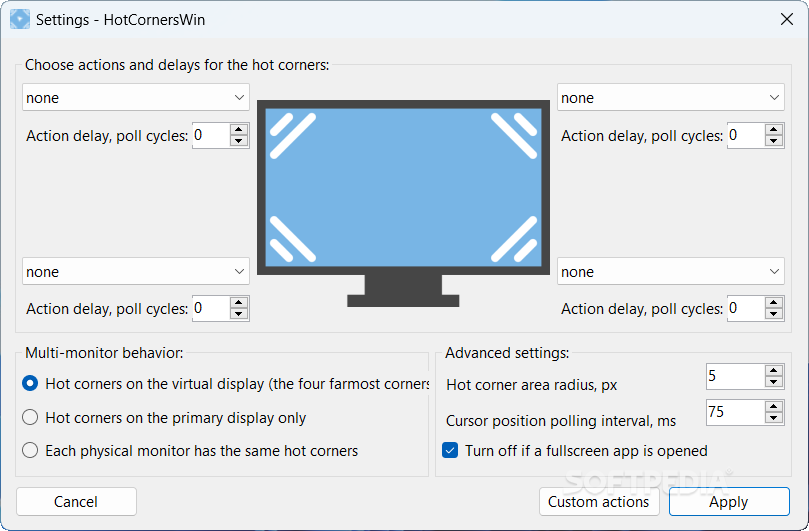The height and width of the screenshot is (531, 809).
Task: Click the top-left action delay input field
Action: click(211, 136)
